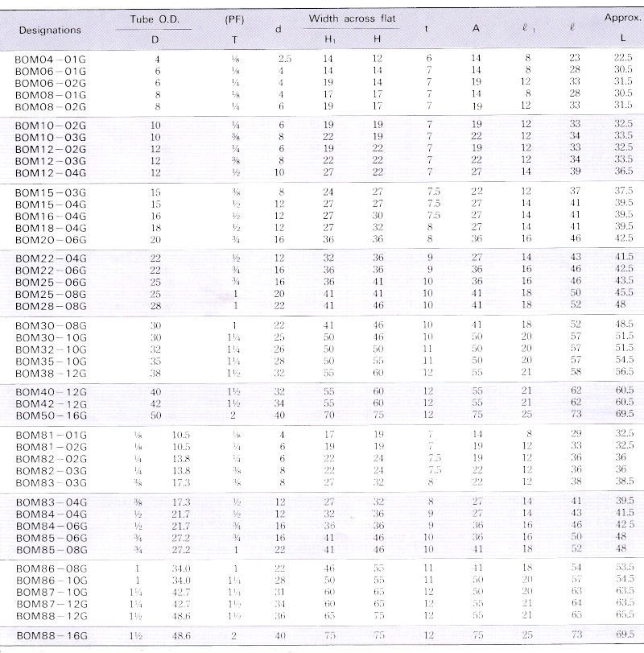Select tube O.D. 17.3 in BOM83-03G row
Viewport: 644px width, 653px height.
click(181, 482)
